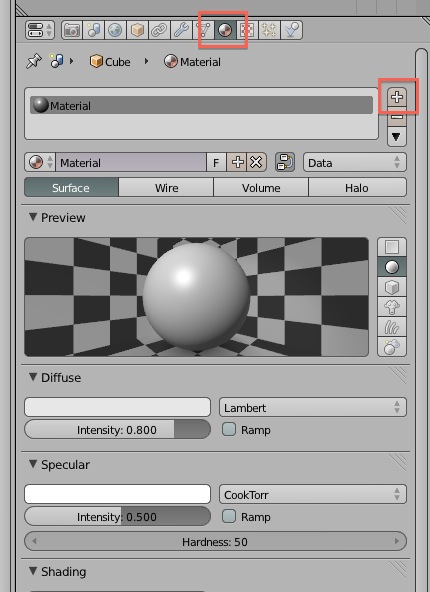Click the Hardness 50 field

pyautogui.click(x=215, y=542)
